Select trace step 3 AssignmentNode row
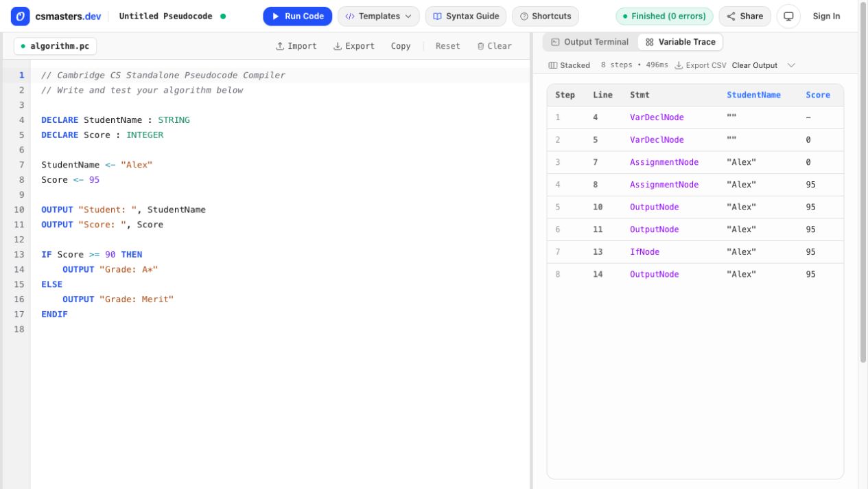Screen dimensions: 868x489 [x=695, y=162]
